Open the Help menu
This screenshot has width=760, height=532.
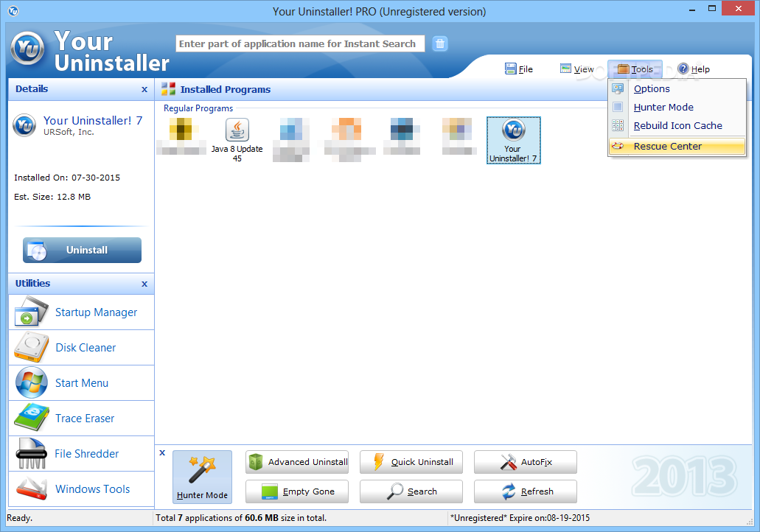(694, 69)
